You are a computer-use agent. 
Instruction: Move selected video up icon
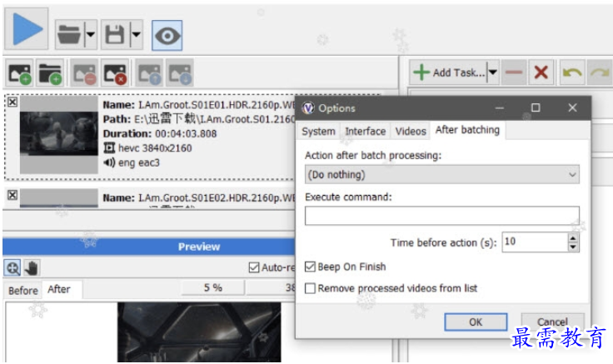[x=149, y=73]
